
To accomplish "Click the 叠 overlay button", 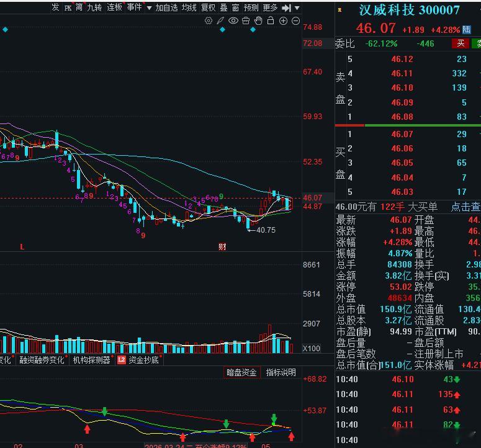I will point(224,8).
